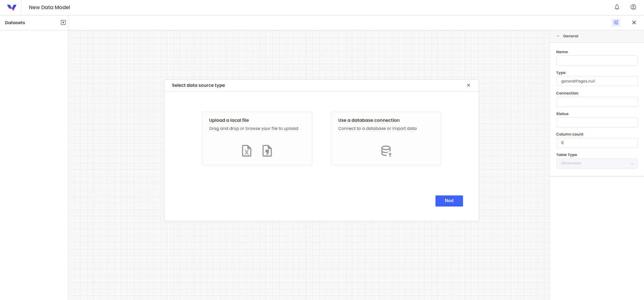Click the database upload icon
Screen dimensions: 644x300
point(386,151)
